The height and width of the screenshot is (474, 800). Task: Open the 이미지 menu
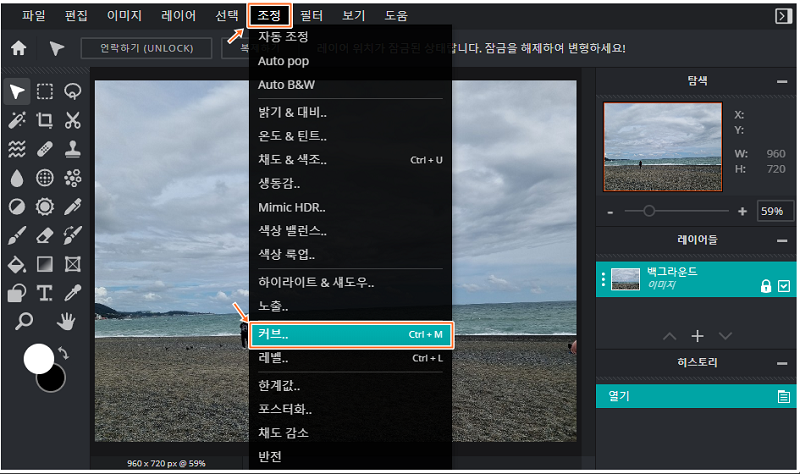(124, 16)
